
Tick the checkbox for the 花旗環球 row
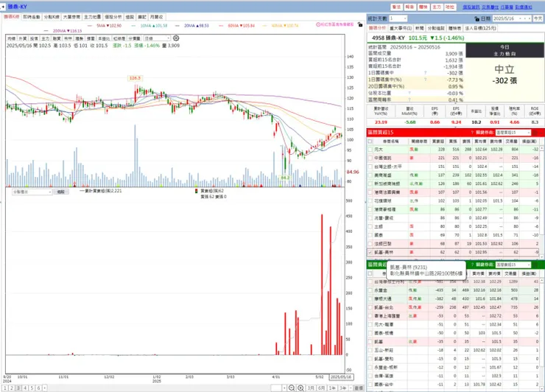(370, 200)
